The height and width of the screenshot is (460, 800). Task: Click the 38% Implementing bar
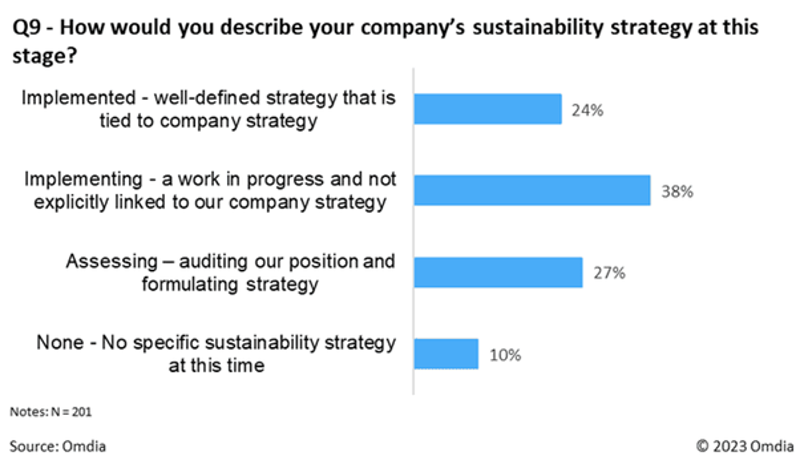[532, 191]
